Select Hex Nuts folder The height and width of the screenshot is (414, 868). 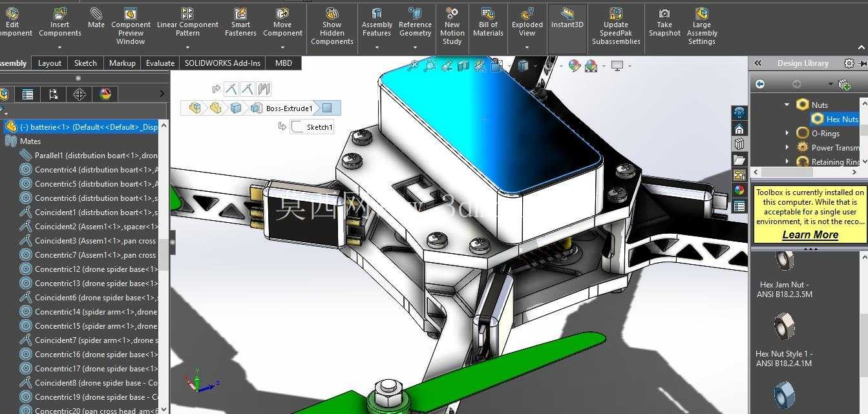point(835,119)
